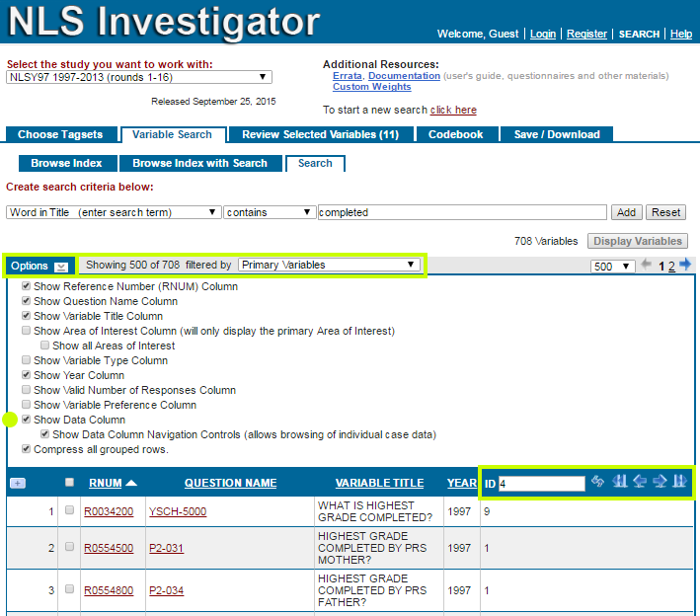Click the Login link
The image size is (700, 616).
[543, 34]
